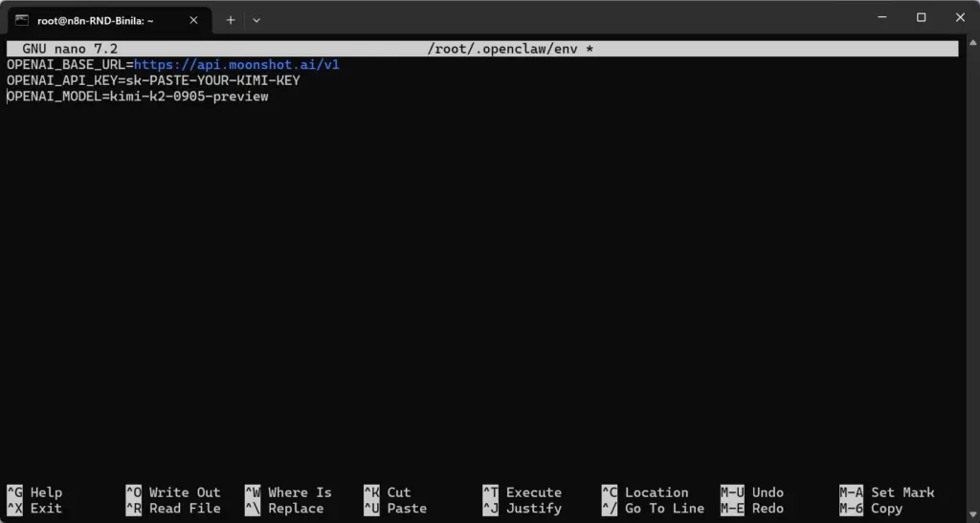Open the new-tab profile dropdown arrow
The image size is (980, 523).
point(256,20)
